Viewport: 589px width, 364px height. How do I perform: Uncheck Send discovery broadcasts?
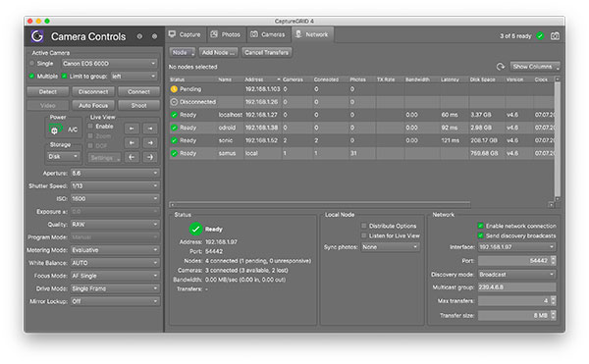(480, 235)
